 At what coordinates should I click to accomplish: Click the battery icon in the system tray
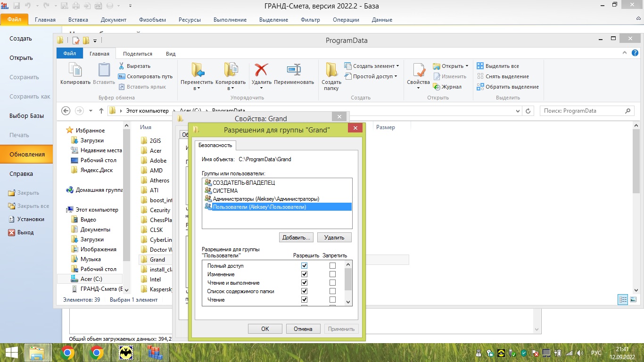pyautogui.click(x=558, y=353)
